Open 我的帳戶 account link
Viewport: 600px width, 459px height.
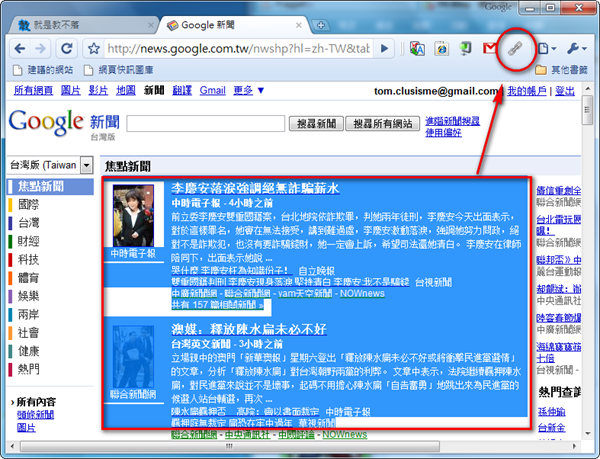click(x=527, y=91)
